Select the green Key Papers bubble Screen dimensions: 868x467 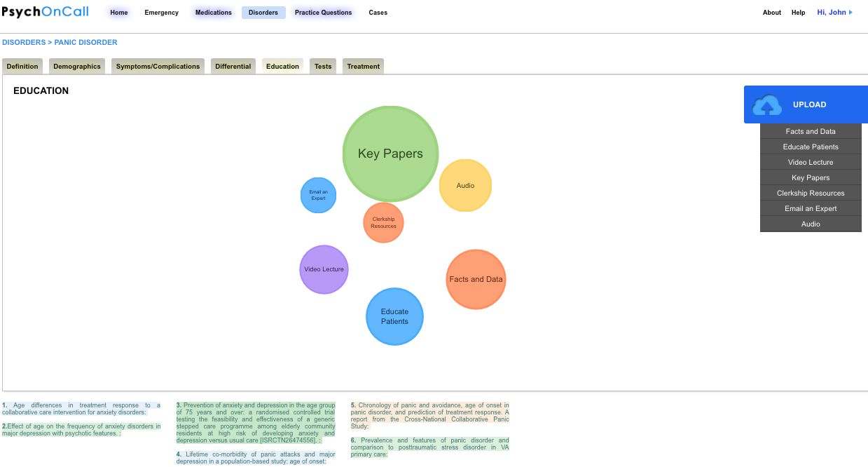click(390, 154)
